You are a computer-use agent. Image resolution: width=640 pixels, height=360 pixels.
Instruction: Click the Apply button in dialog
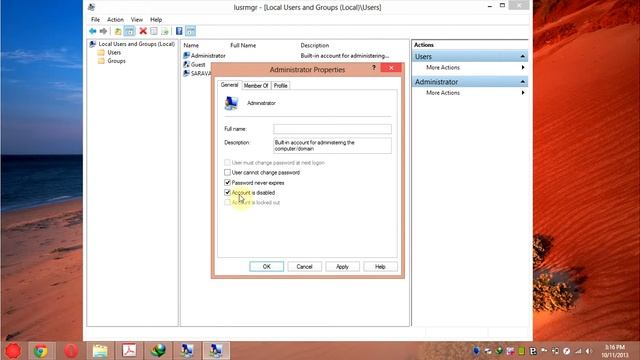[342, 267]
